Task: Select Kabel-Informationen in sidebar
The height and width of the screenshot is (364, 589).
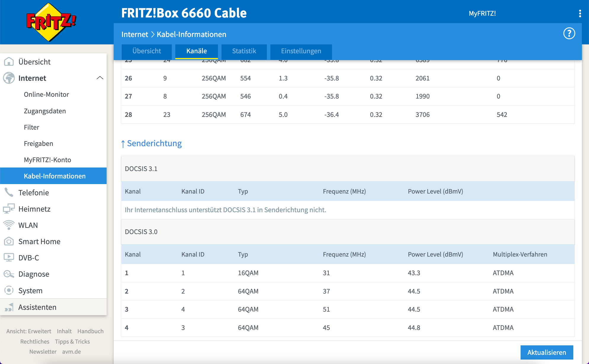Action: click(53, 176)
